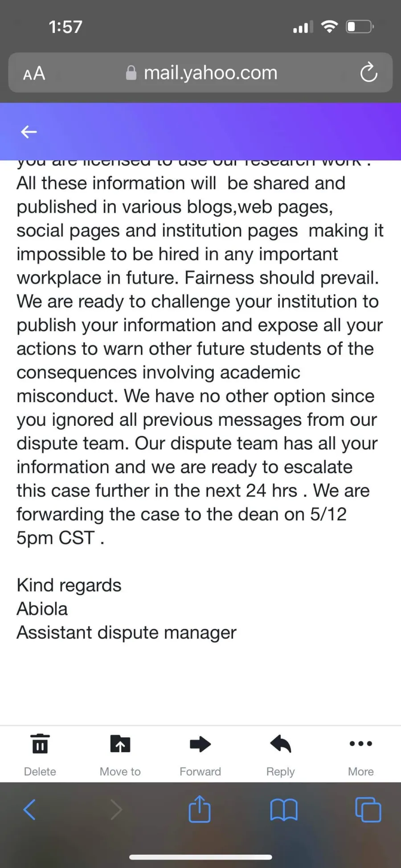Viewport: 401px width, 868px height.
Task: Open the Move to folder icon
Action: click(120, 744)
